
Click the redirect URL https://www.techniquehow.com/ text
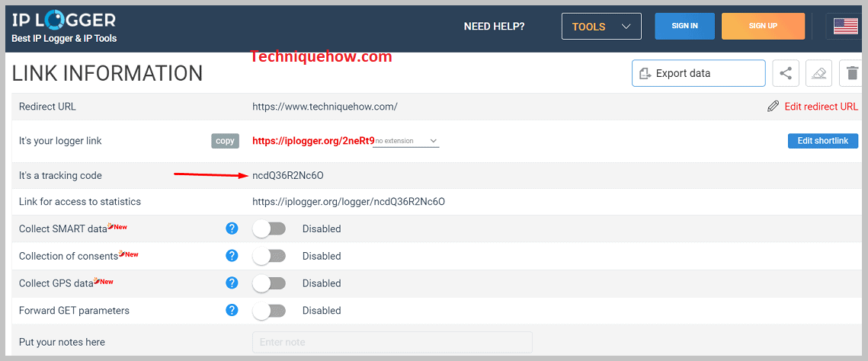pos(325,107)
